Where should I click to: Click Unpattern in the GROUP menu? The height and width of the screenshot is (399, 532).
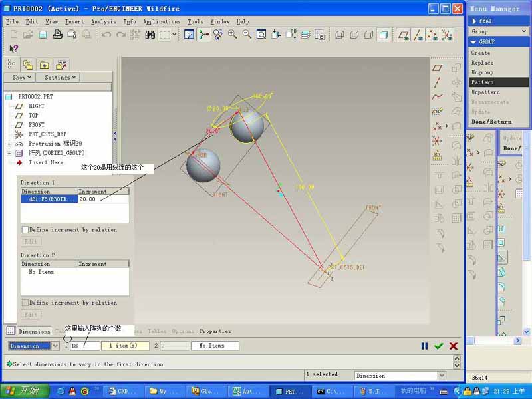pyautogui.click(x=485, y=92)
